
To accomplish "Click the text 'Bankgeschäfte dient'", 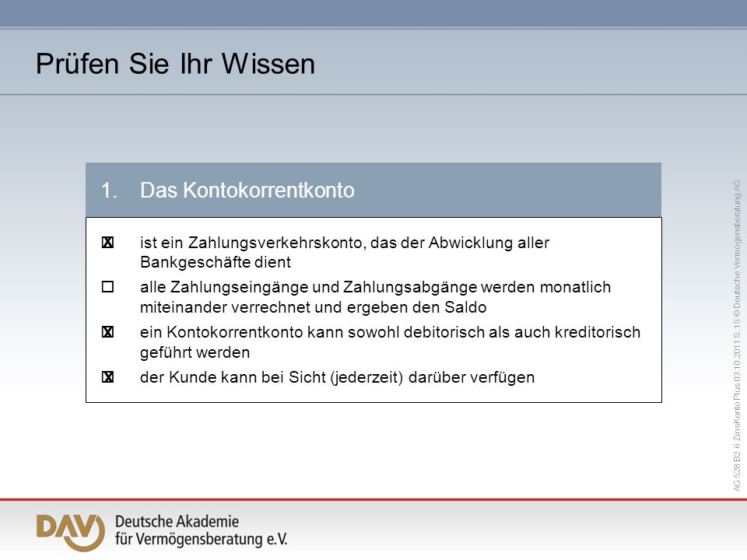I will (216, 262).
